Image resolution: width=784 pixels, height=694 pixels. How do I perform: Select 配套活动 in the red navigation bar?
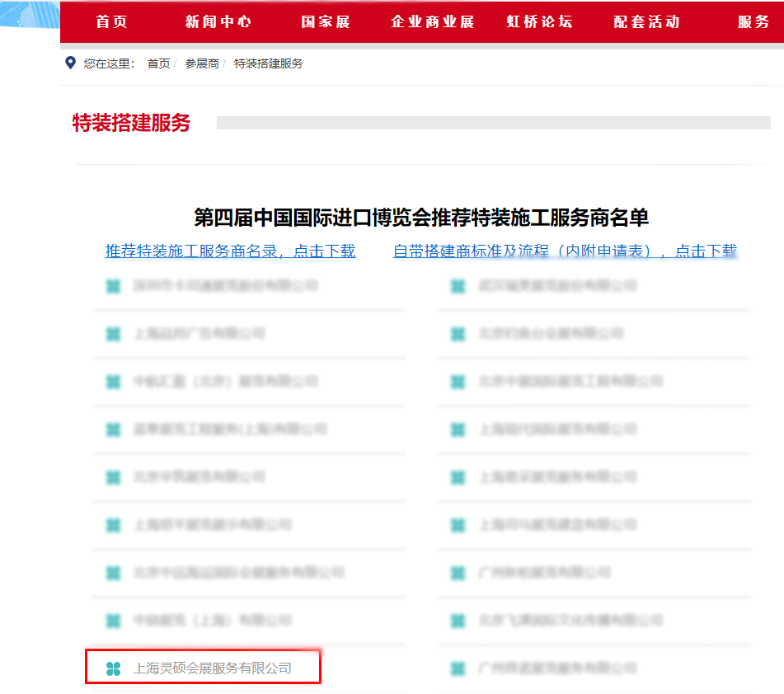coord(646,21)
